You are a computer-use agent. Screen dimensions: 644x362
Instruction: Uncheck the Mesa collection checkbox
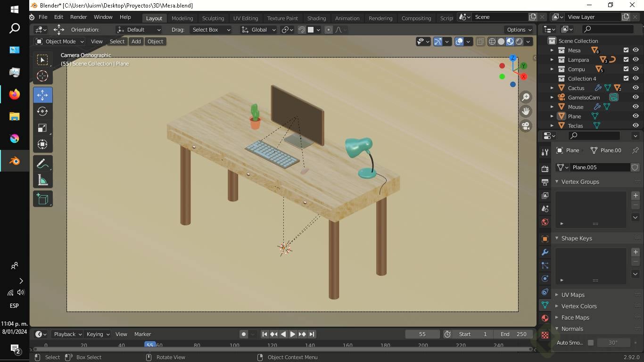coord(626,50)
